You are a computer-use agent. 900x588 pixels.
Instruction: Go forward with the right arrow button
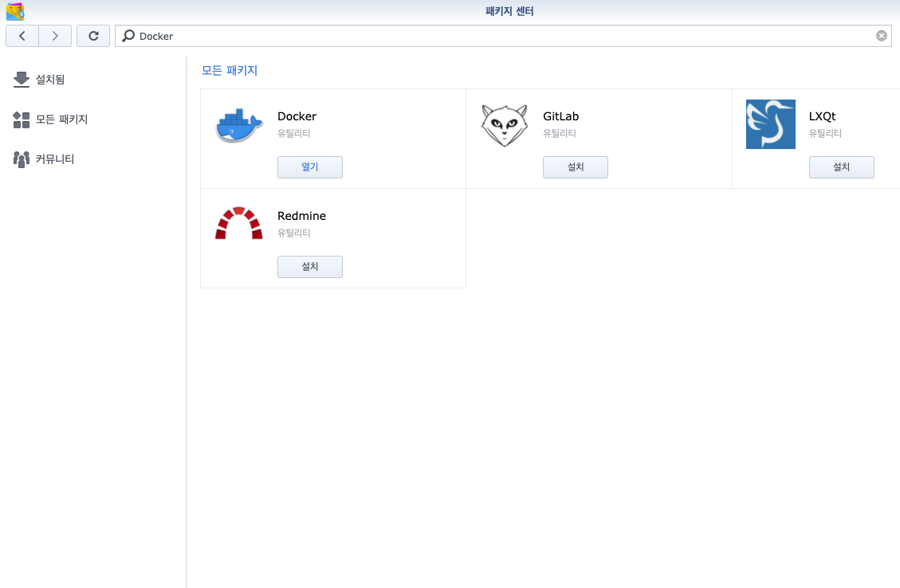55,36
